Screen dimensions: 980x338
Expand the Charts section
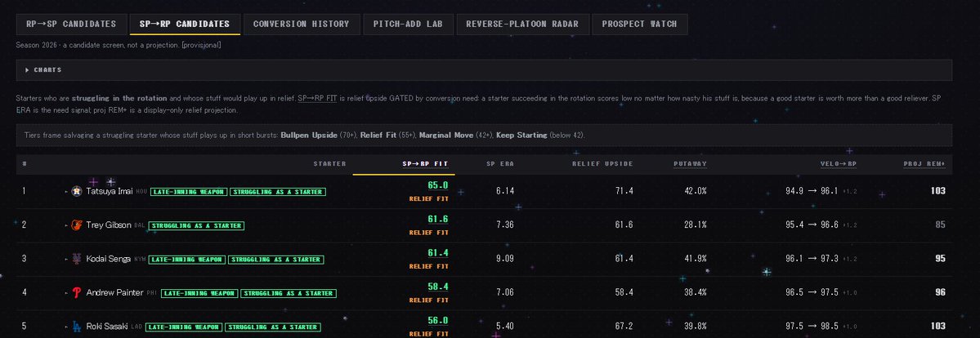[484, 70]
